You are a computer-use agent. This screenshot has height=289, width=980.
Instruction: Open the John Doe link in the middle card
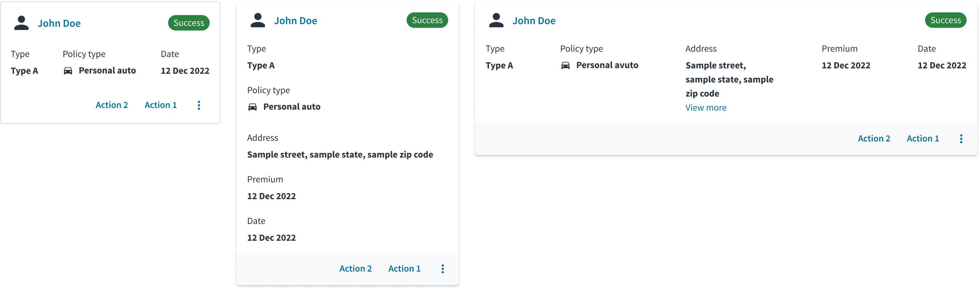tap(296, 20)
